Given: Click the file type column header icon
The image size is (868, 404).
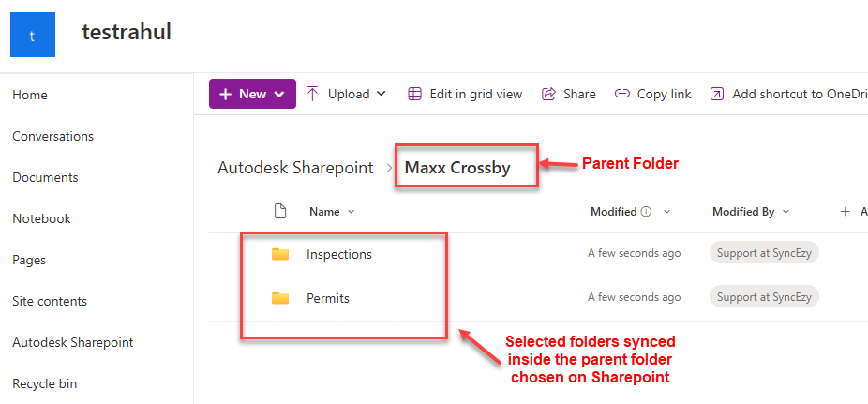Looking at the screenshot, I should [x=278, y=212].
